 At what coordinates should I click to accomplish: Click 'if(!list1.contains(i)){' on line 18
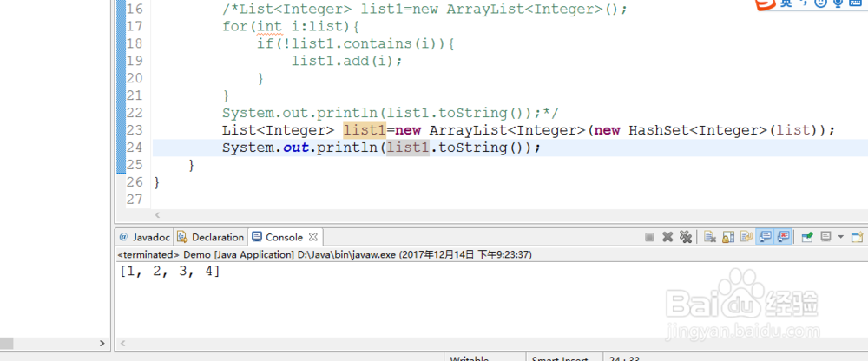tap(355, 43)
